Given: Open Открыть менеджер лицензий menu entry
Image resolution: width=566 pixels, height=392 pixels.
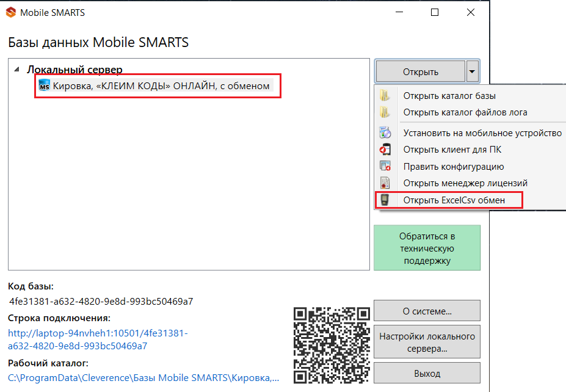Looking at the screenshot, I should pos(465,183).
